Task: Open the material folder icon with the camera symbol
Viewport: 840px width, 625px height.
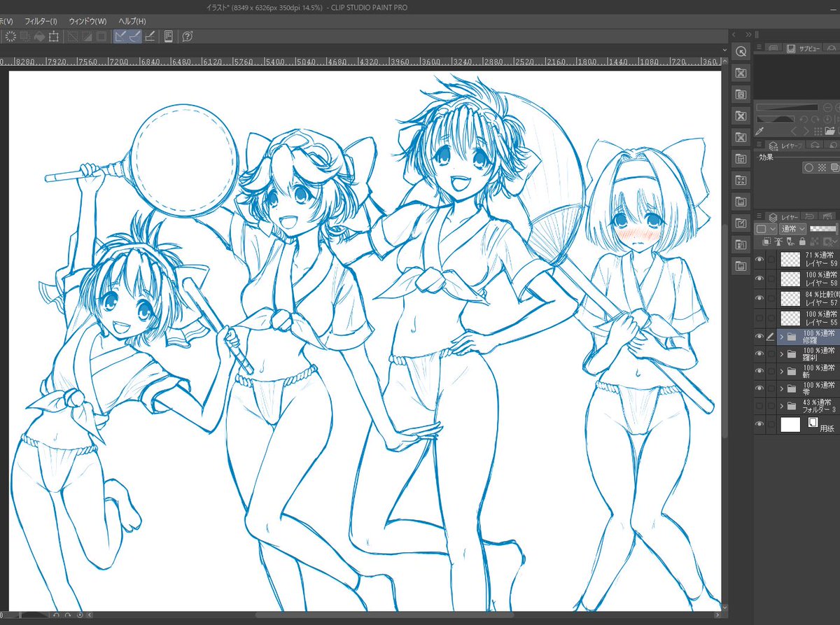Action: tap(741, 94)
